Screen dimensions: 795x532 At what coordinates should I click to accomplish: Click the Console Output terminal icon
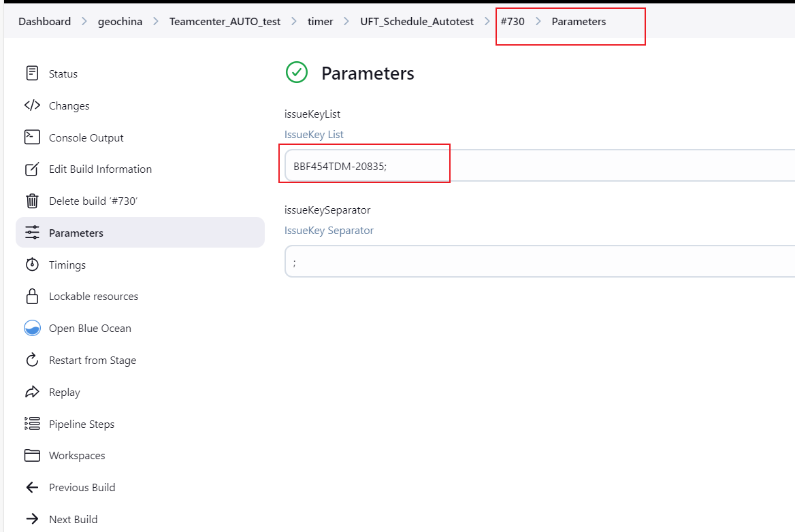click(32, 137)
